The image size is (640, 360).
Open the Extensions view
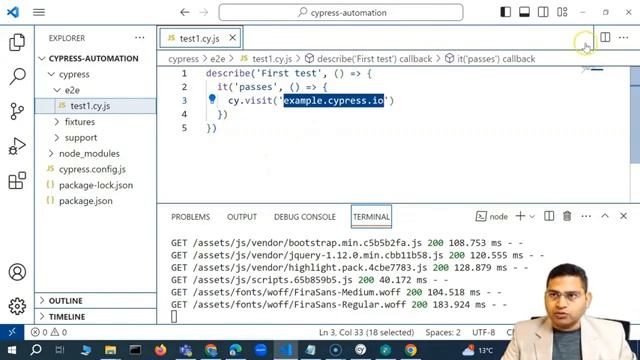point(17,180)
